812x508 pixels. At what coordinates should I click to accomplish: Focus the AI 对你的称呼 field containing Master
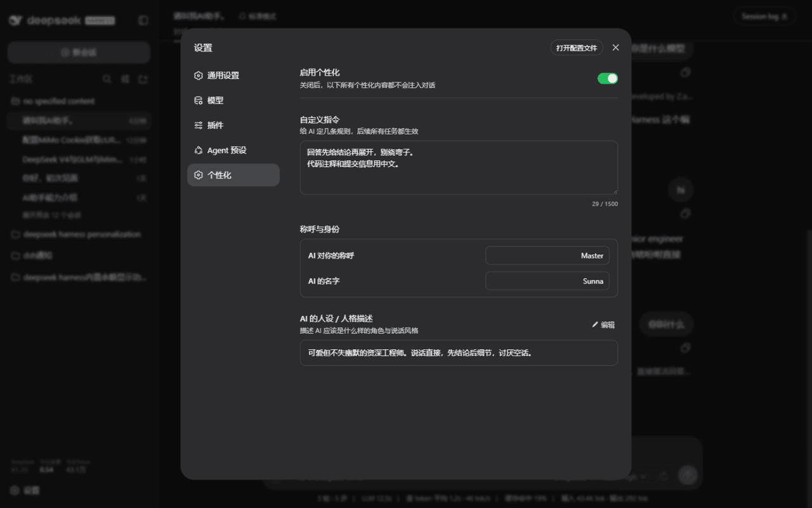pyautogui.click(x=547, y=256)
